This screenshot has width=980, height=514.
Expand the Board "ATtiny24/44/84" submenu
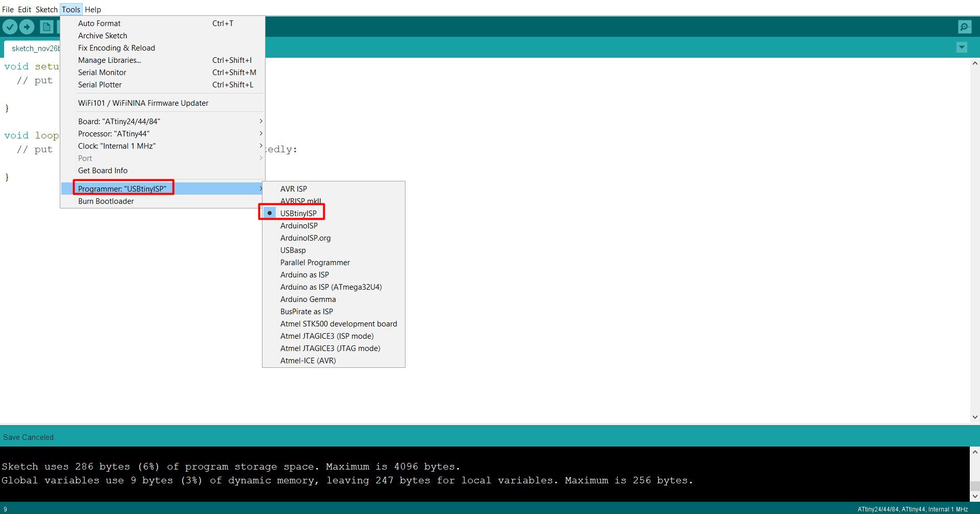pos(163,122)
